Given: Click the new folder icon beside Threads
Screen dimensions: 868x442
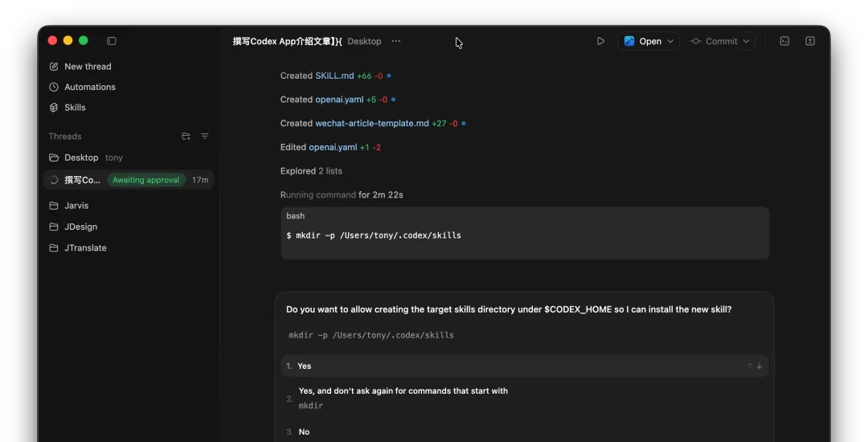Looking at the screenshot, I should pos(186,137).
